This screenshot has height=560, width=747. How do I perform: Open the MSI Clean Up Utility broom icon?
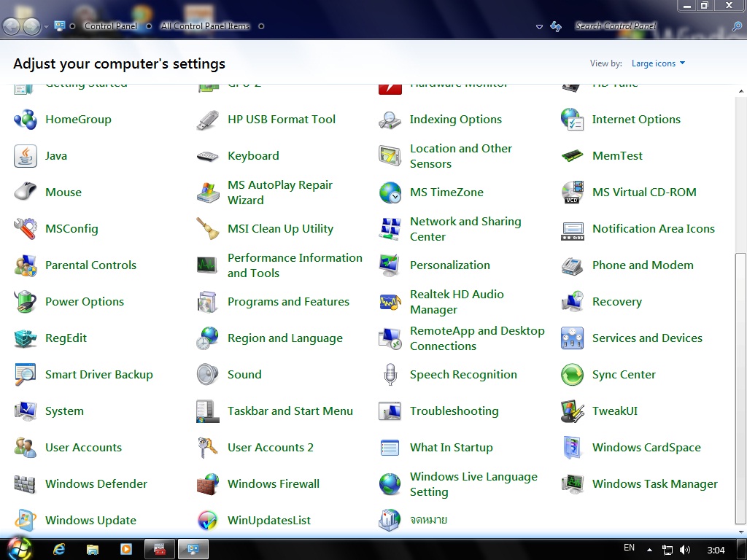click(208, 228)
